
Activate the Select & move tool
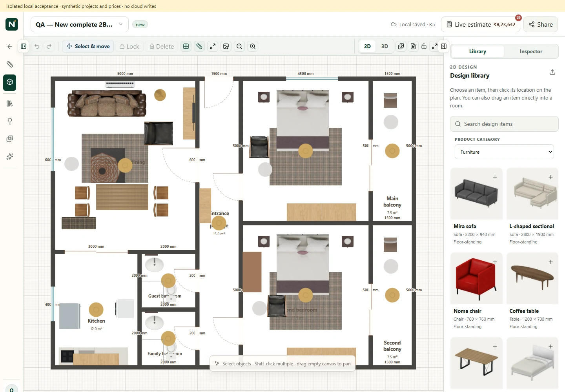(x=88, y=46)
